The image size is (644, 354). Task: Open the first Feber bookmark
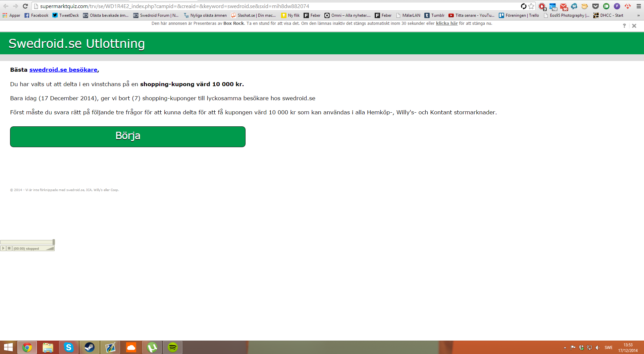tap(312, 15)
